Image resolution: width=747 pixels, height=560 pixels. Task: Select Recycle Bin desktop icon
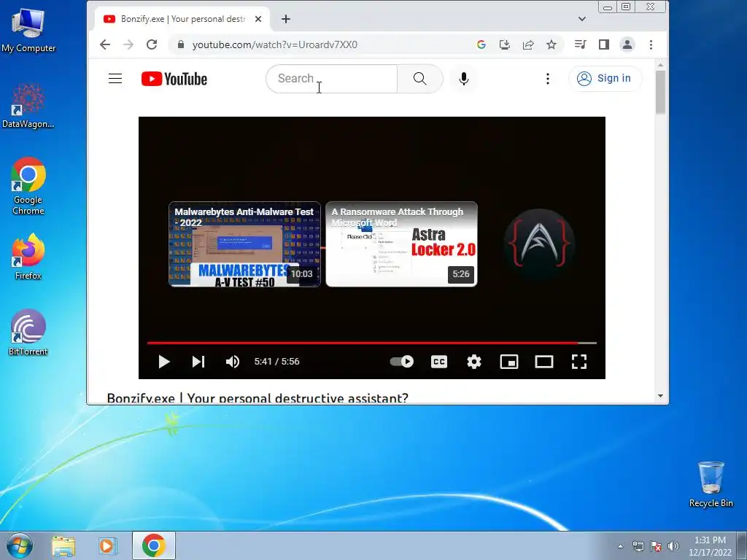click(711, 484)
